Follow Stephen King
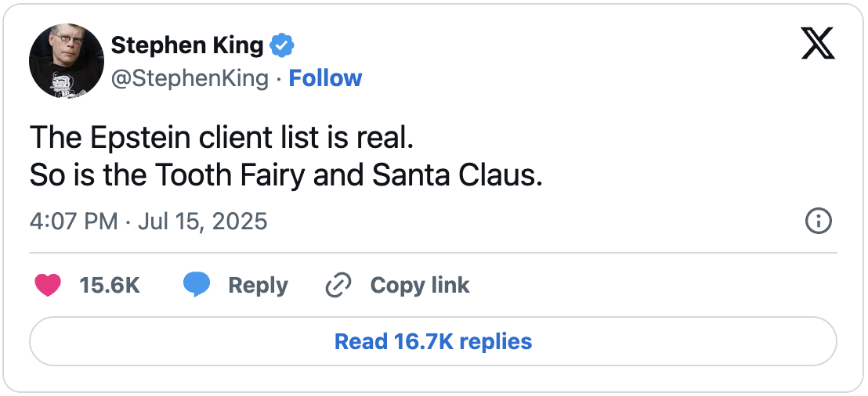Screen dimensions: 868x396 click(325, 78)
